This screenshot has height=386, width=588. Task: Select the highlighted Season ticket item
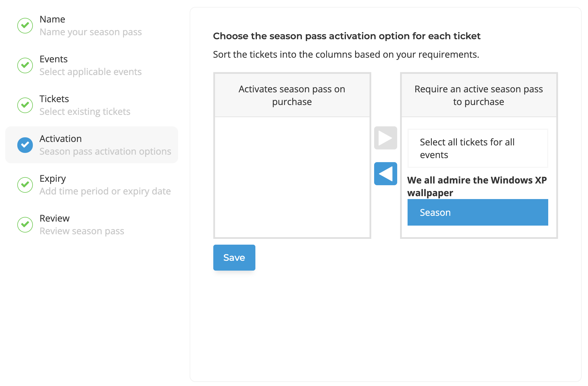[x=478, y=212]
